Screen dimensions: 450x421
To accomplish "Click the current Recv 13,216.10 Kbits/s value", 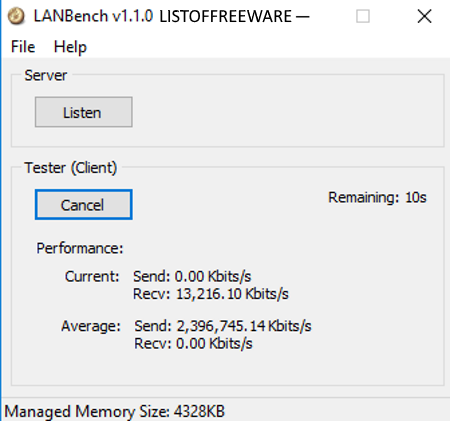I will [211, 294].
